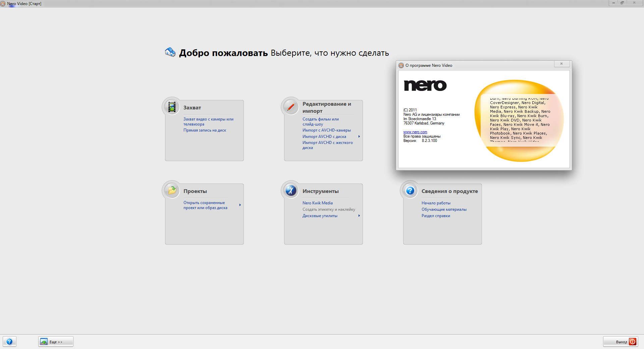Open Дисковые утилиты
Screen dimensions: 644x349
[x=320, y=216]
